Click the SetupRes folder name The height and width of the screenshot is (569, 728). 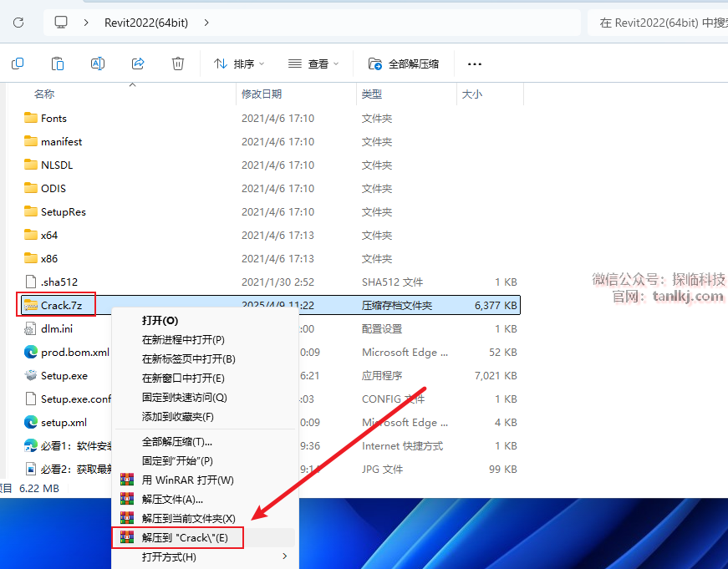64,212
